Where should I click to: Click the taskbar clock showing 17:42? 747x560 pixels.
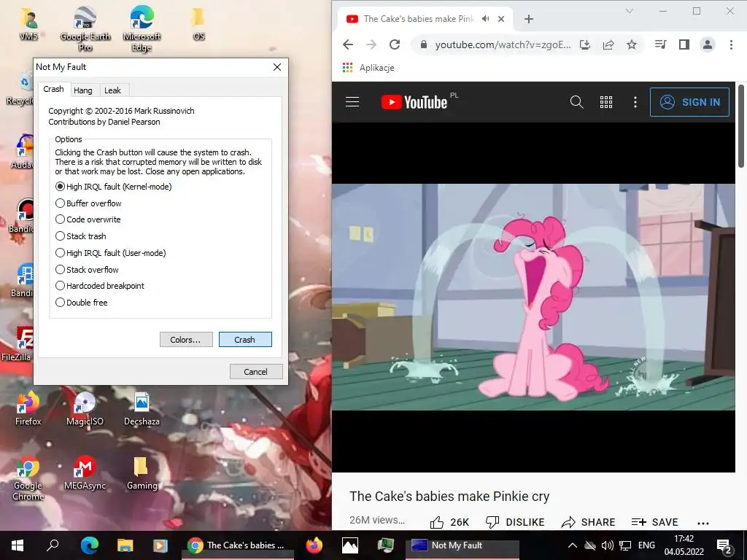(x=684, y=545)
